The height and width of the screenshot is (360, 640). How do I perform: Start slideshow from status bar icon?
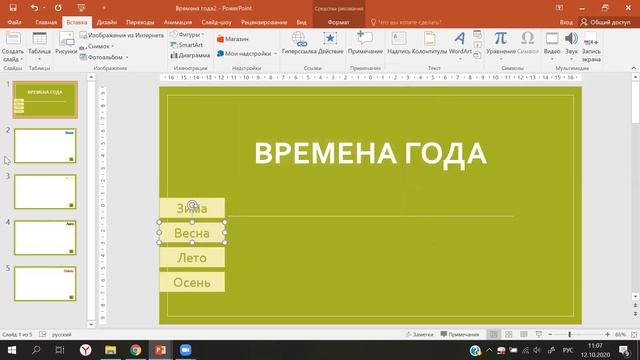pos(539,334)
